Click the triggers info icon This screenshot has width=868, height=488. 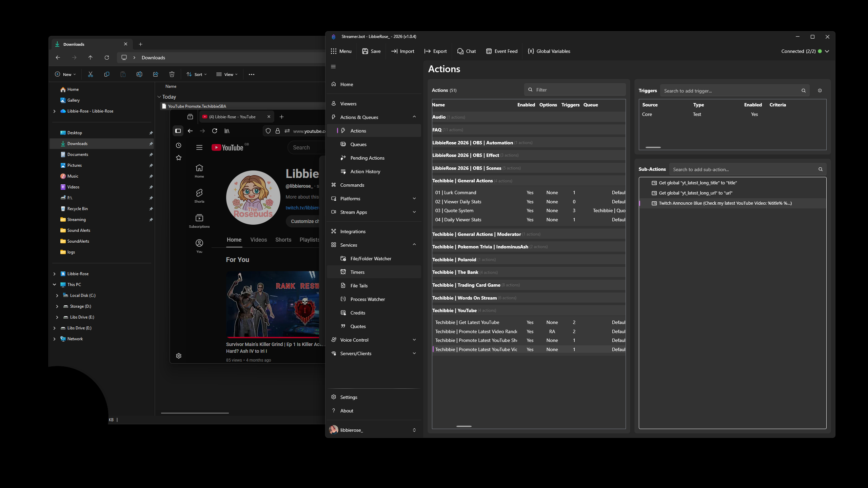click(x=820, y=90)
